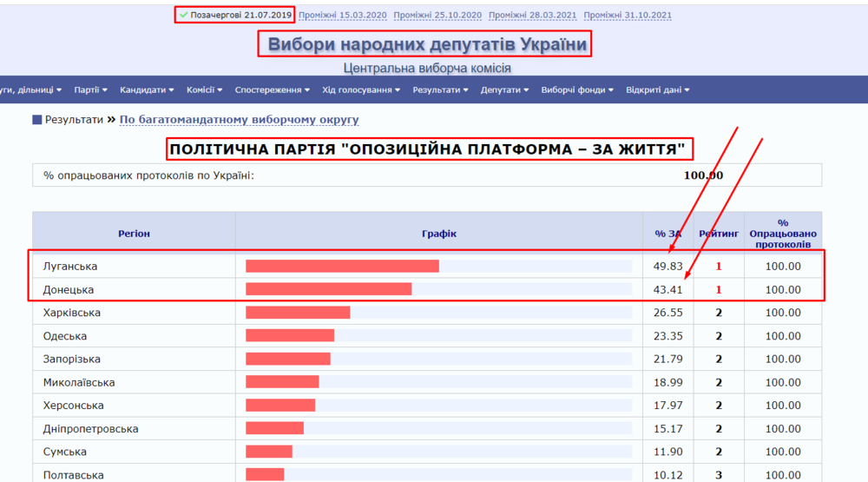Open the Партії dropdown menu
868x482 pixels.
click(x=91, y=89)
